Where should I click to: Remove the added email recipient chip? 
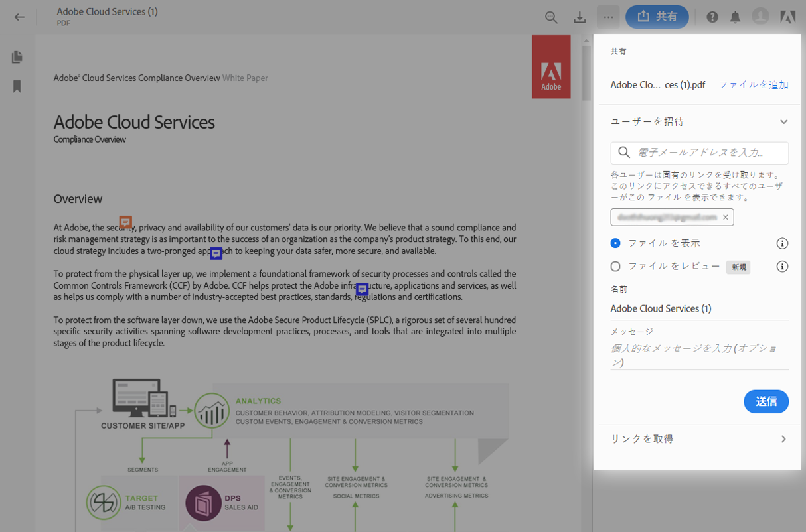(x=726, y=217)
